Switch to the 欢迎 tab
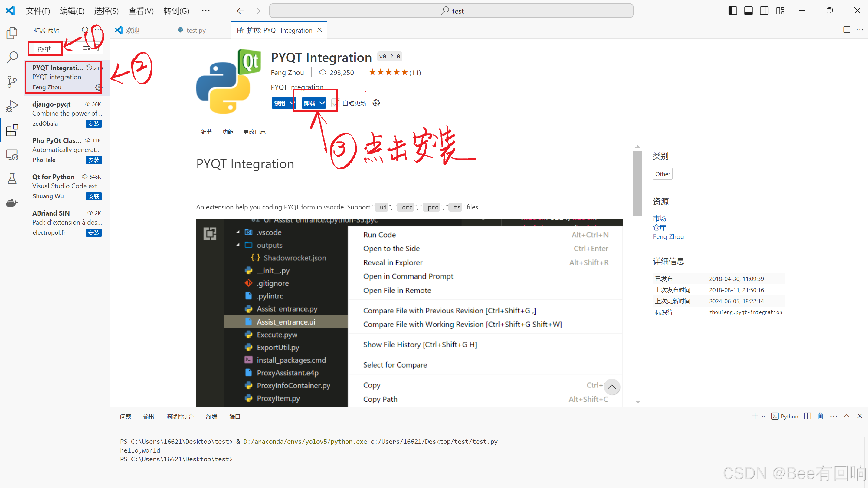This screenshot has height=488, width=868. point(140,30)
